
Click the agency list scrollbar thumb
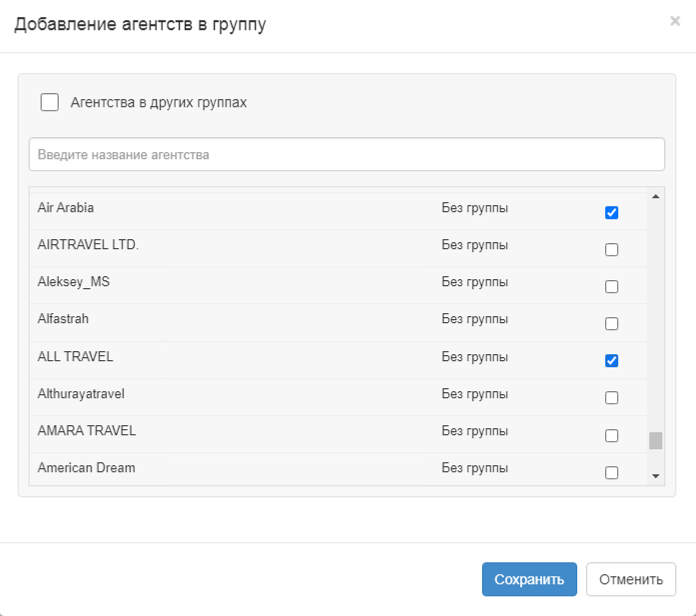(x=655, y=441)
